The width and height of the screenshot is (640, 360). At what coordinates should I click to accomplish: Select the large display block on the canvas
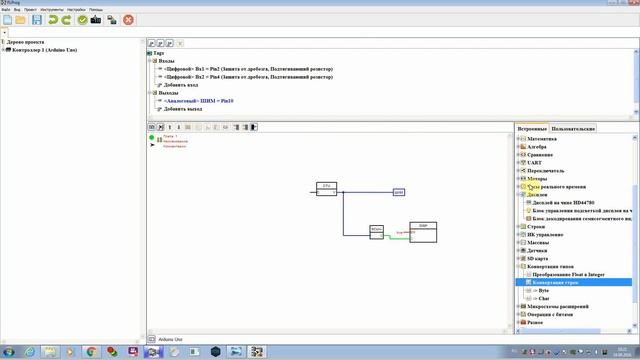(x=423, y=232)
